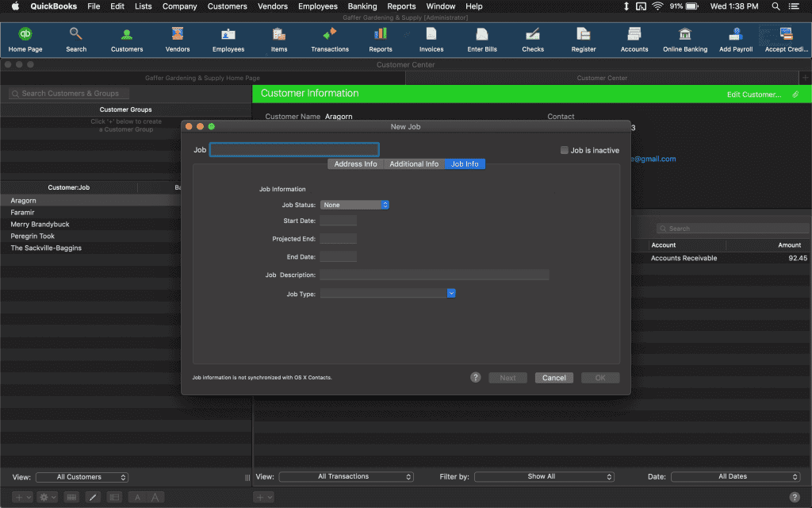Open the Accept Credit toolbar icon

point(786,40)
